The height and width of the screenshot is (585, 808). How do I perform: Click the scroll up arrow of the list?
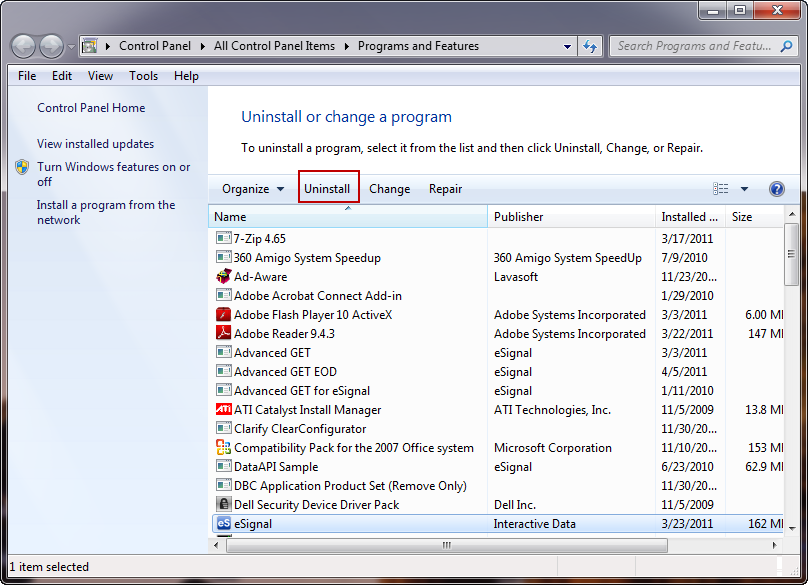792,213
